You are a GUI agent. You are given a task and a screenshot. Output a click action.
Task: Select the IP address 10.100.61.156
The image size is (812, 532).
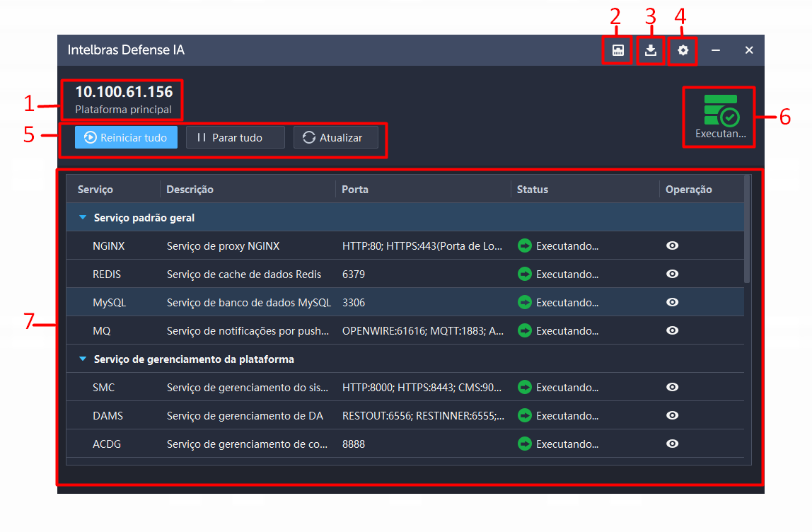(124, 92)
